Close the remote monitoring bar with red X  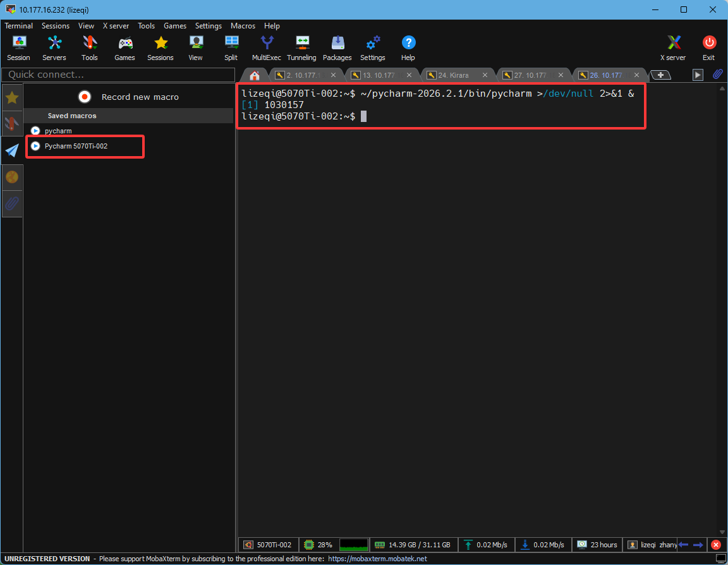click(716, 545)
